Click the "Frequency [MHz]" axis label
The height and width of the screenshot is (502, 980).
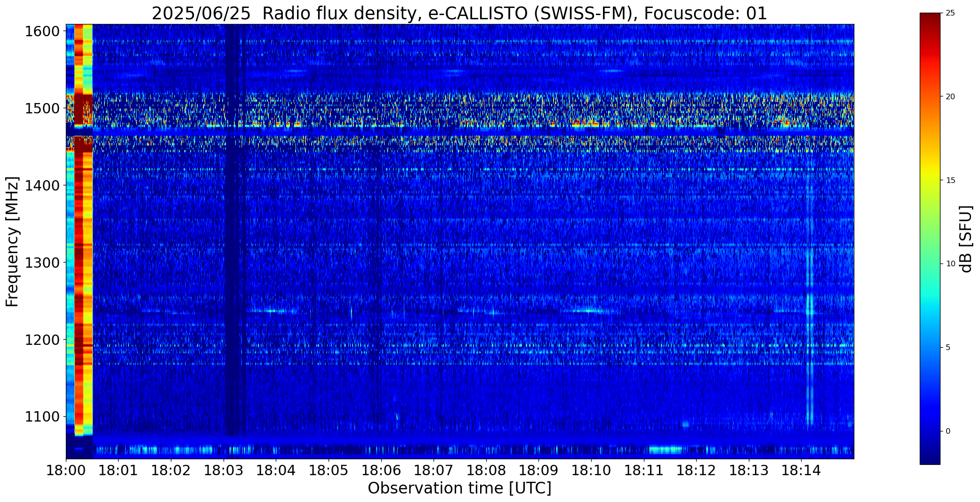[x=12, y=241]
